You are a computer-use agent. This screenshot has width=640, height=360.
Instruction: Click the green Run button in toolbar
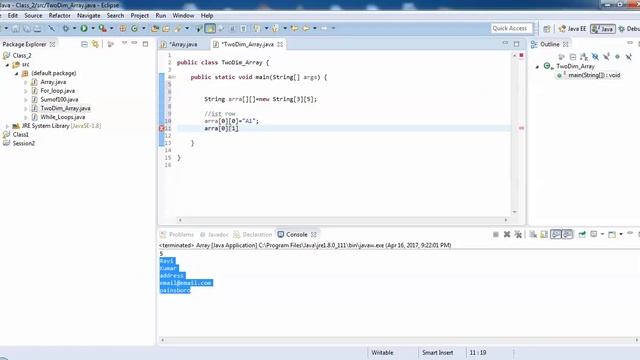point(84,28)
